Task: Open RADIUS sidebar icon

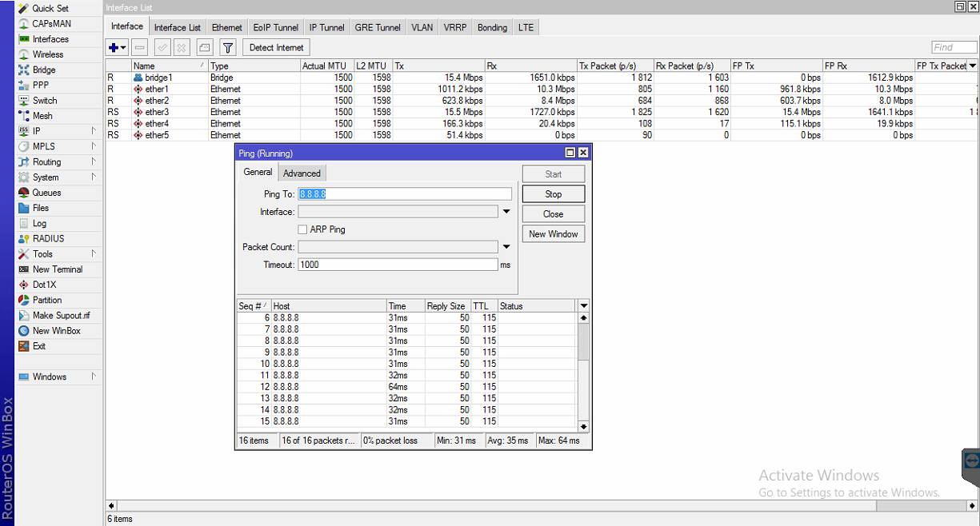Action: [x=24, y=238]
